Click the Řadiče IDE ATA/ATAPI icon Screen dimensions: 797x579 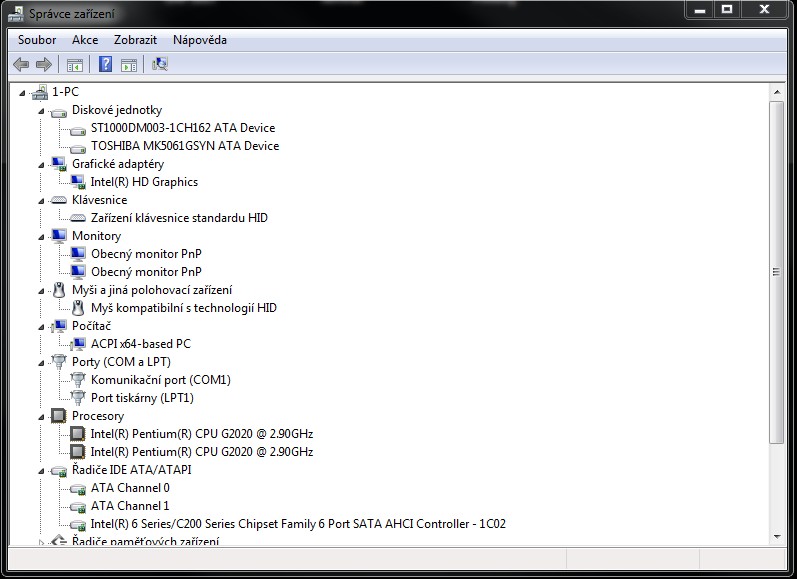pos(59,471)
